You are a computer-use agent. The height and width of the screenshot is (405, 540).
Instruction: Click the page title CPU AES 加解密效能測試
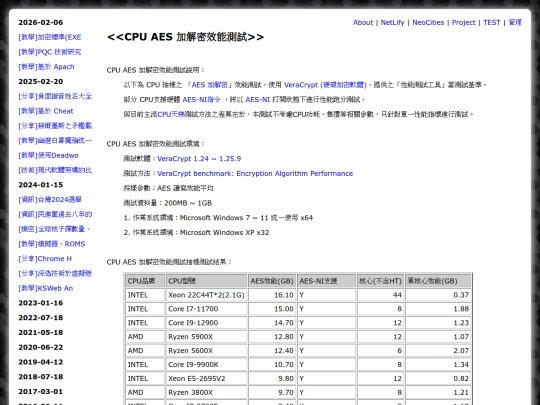pos(186,37)
